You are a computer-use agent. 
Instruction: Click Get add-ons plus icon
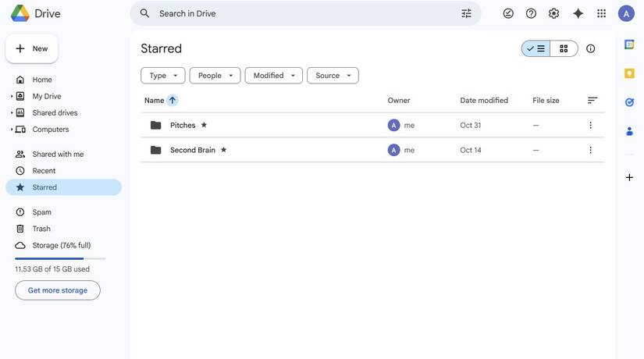pos(629,177)
